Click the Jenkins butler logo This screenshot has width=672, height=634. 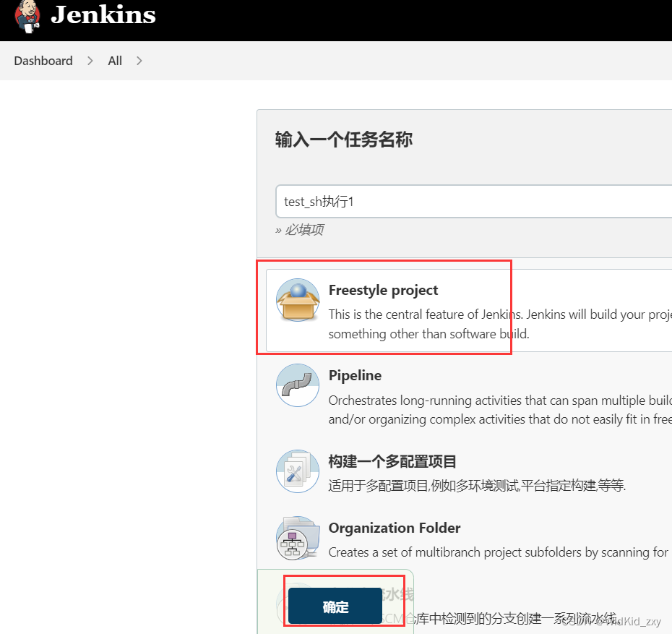tap(27, 17)
